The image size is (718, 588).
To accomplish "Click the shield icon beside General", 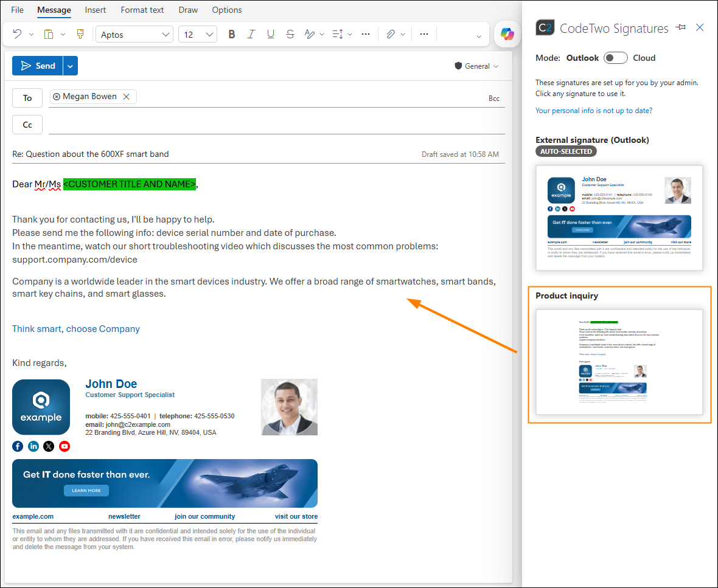I will pos(458,66).
